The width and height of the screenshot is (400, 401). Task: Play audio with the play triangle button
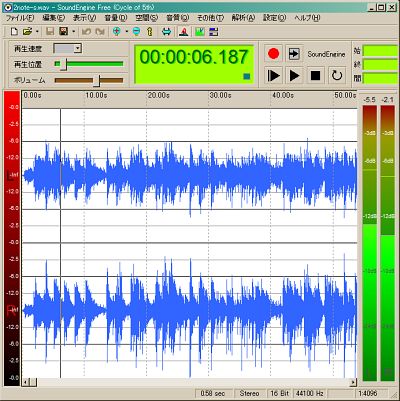point(294,75)
